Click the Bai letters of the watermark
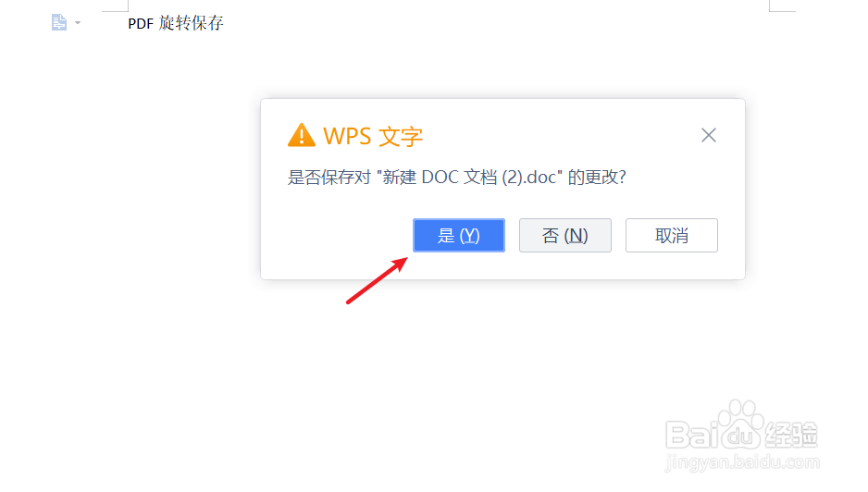The width and height of the screenshot is (868, 492). pyautogui.click(x=692, y=435)
